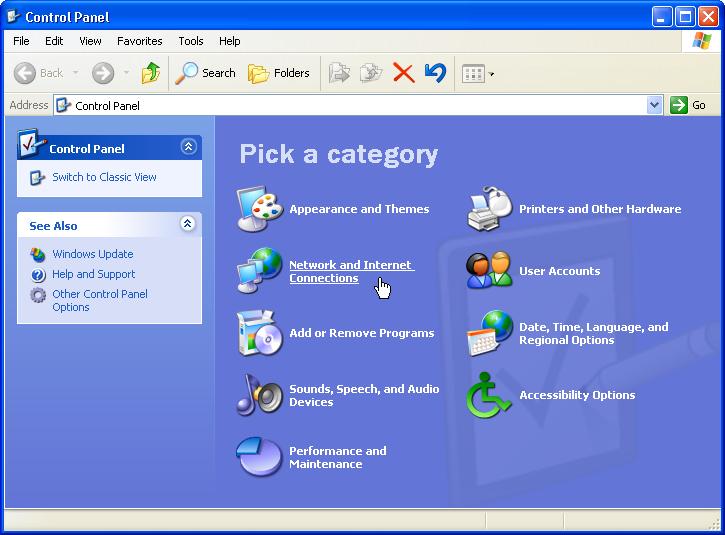Click the Help and Support question icon
The width and height of the screenshot is (725, 535).
coord(38,275)
